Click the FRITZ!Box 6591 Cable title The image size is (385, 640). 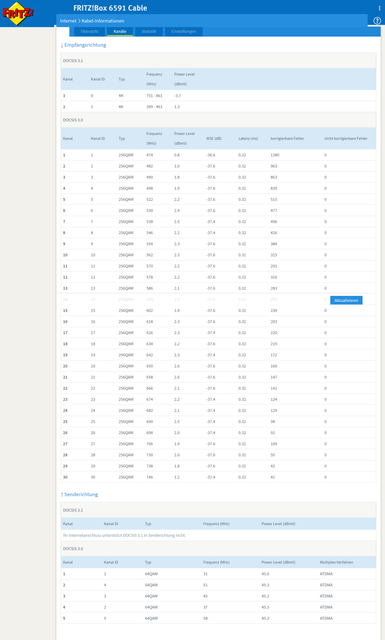coord(110,8)
